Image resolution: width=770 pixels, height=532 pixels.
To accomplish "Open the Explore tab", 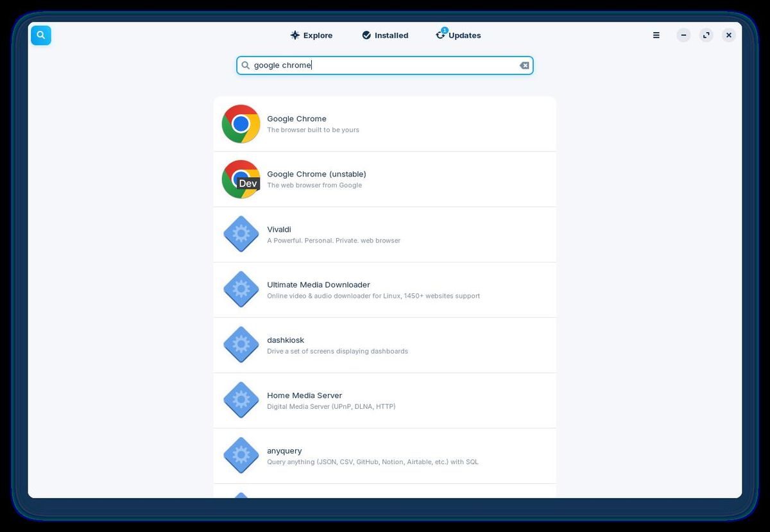I will (311, 35).
